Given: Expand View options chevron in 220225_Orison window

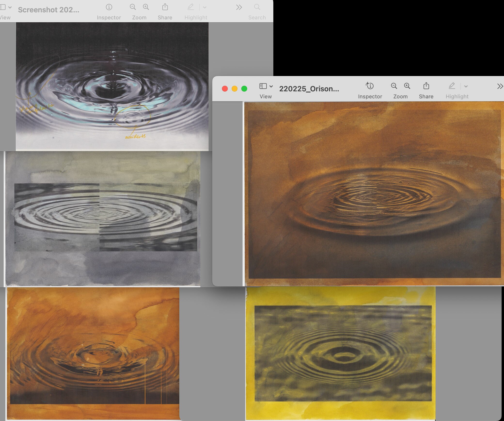Looking at the screenshot, I should click(271, 86).
